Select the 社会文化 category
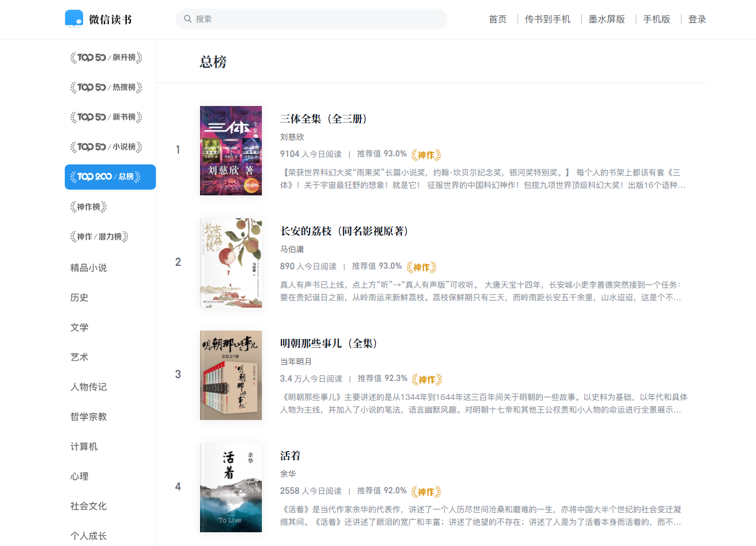Viewport: 756px width, 546px height. click(x=89, y=506)
